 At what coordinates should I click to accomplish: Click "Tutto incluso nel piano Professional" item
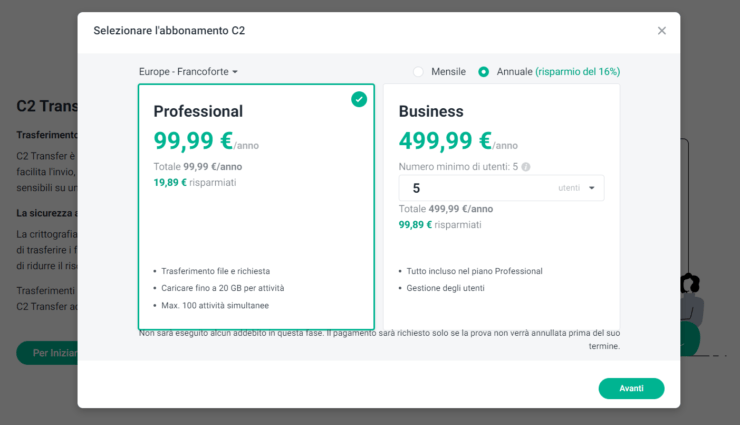click(x=474, y=271)
